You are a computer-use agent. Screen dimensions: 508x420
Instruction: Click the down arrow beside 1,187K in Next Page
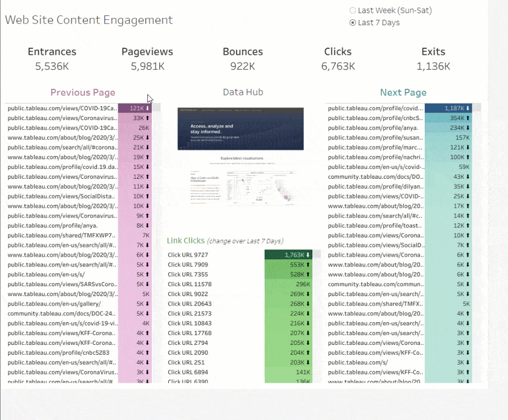[467, 109]
